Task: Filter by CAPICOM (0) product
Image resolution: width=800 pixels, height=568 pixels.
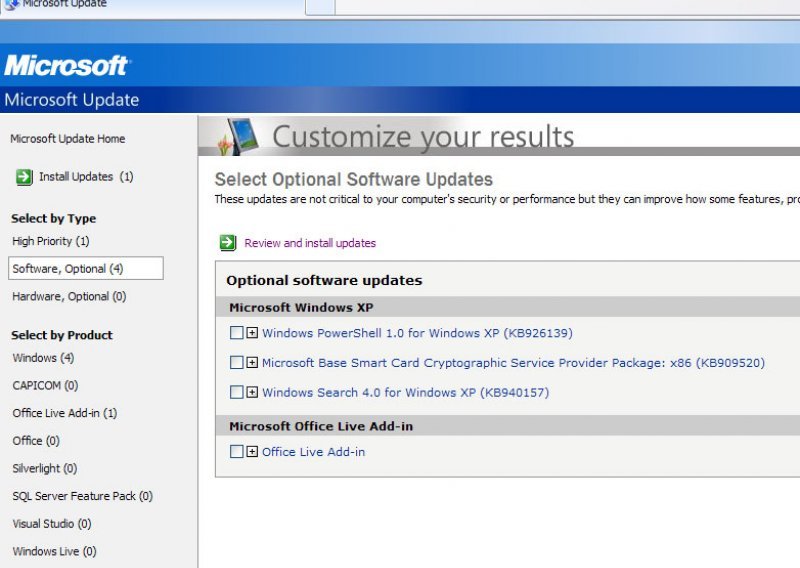Action: [x=45, y=385]
